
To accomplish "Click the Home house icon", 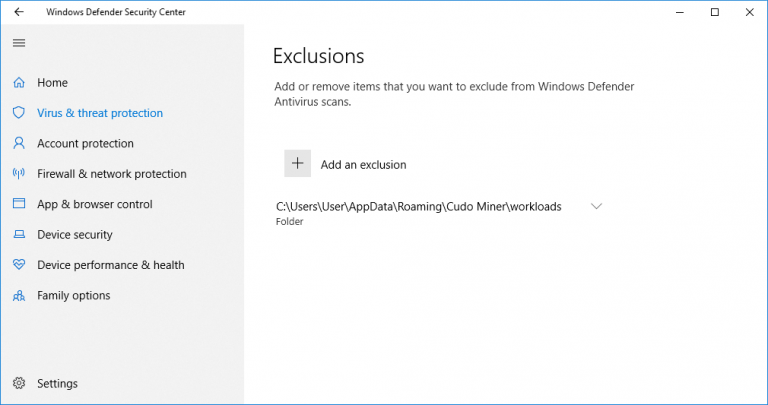I will coord(19,83).
